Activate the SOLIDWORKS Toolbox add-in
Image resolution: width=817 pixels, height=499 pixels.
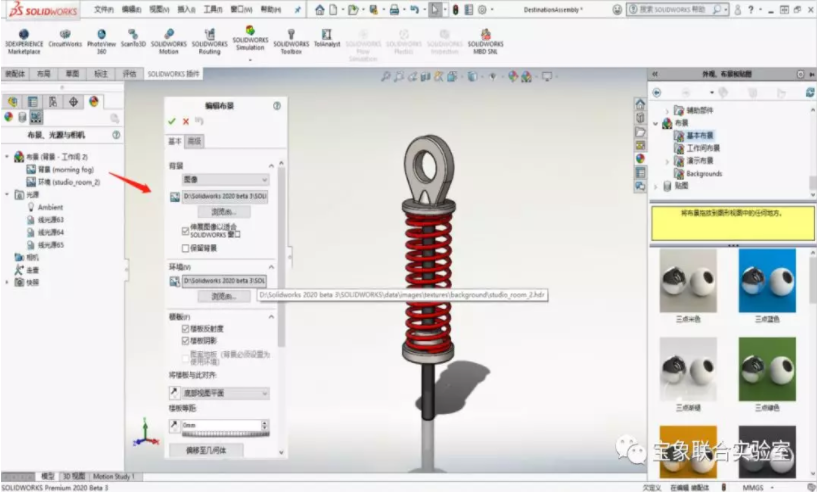(291, 42)
